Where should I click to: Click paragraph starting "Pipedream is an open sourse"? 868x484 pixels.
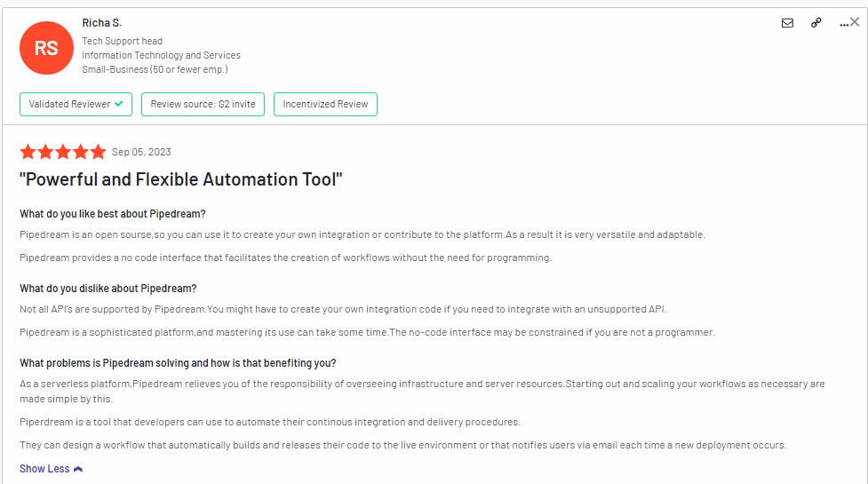pyautogui.click(x=362, y=234)
